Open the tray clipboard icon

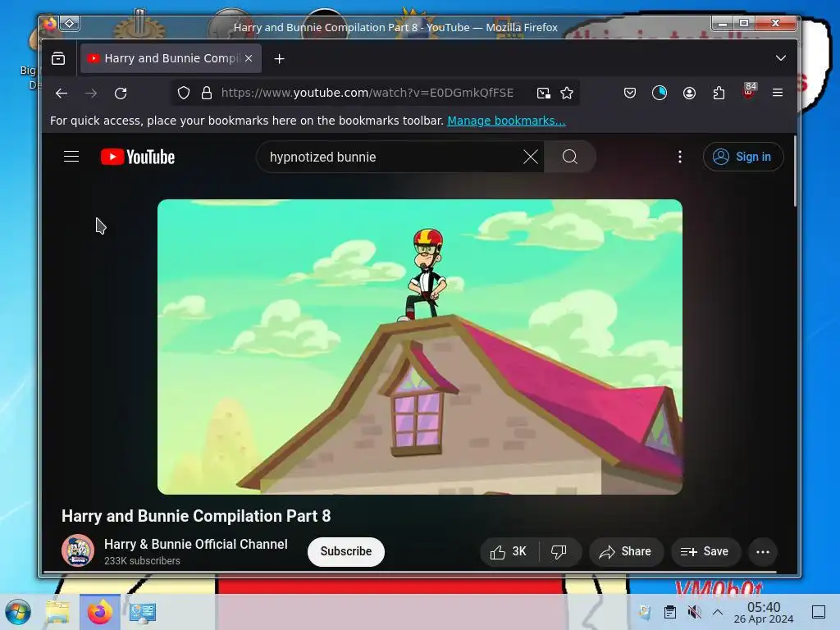669,612
